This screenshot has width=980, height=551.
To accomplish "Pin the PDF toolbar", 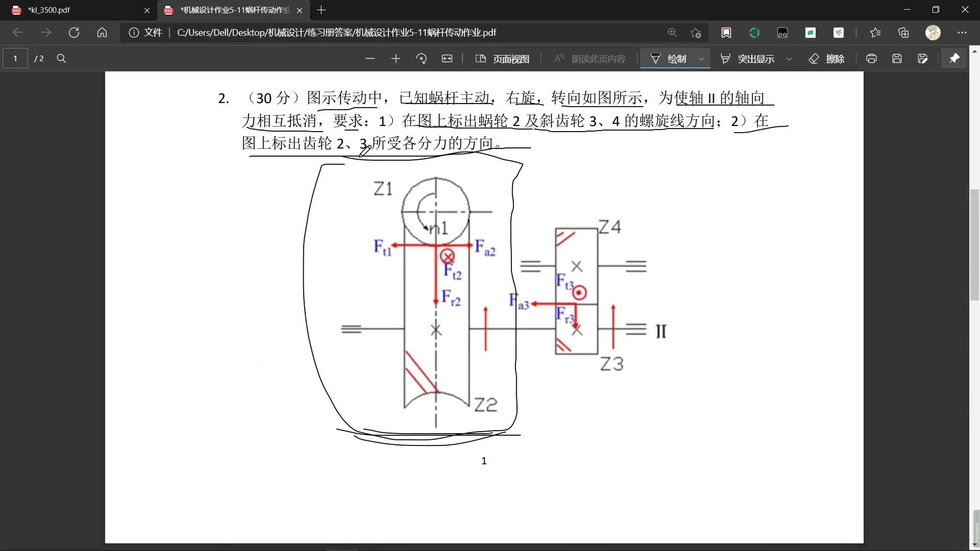I will point(954,58).
